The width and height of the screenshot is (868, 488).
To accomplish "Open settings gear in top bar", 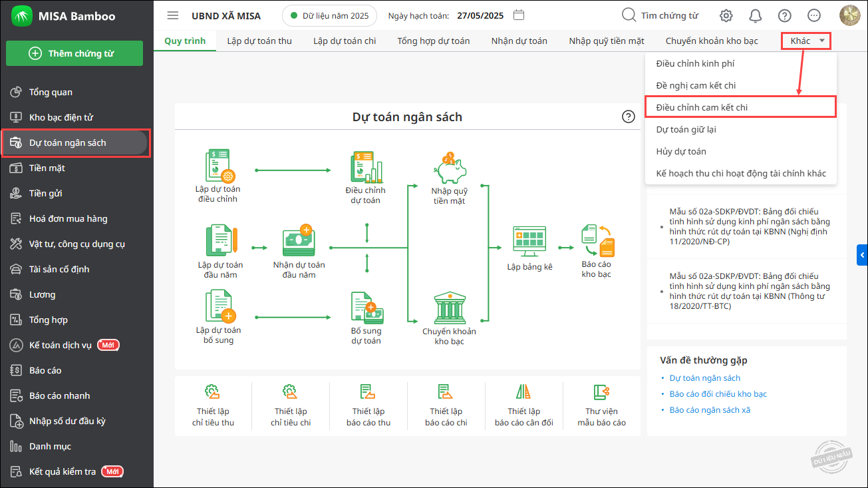I will point(726,15).
